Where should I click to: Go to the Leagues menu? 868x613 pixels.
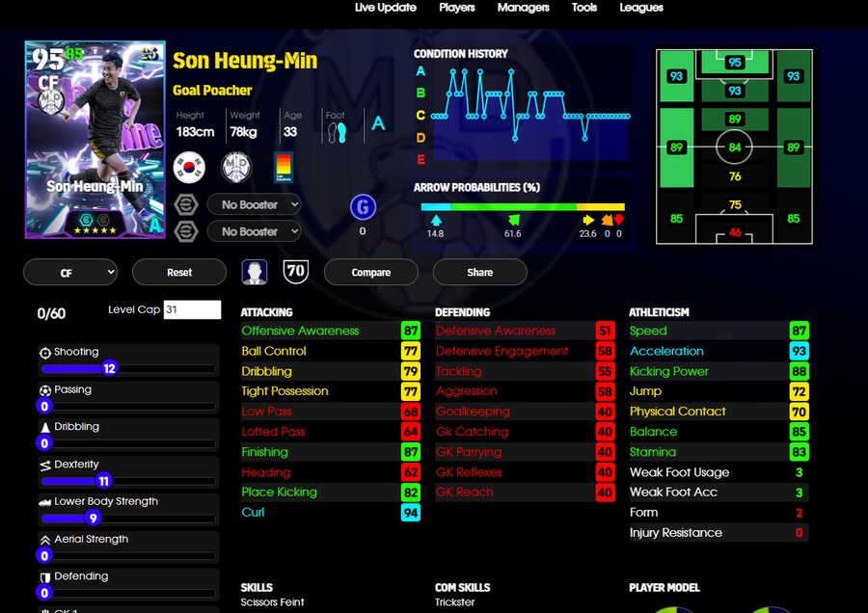[x=641, y=8]
